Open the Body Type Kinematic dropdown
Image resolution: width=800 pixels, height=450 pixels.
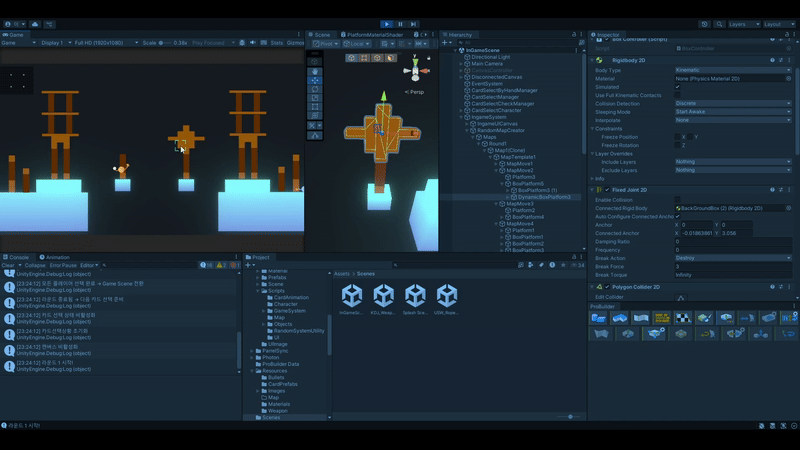click(x=733, y=70)
